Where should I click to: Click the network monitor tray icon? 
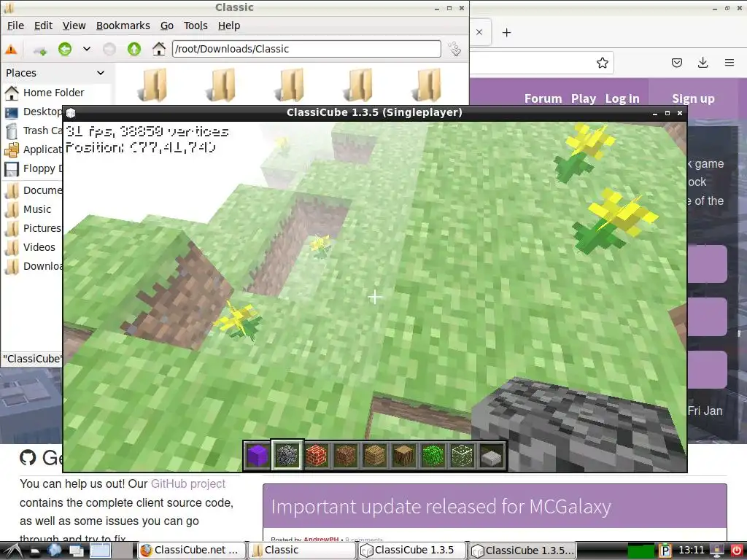(716, 551)
